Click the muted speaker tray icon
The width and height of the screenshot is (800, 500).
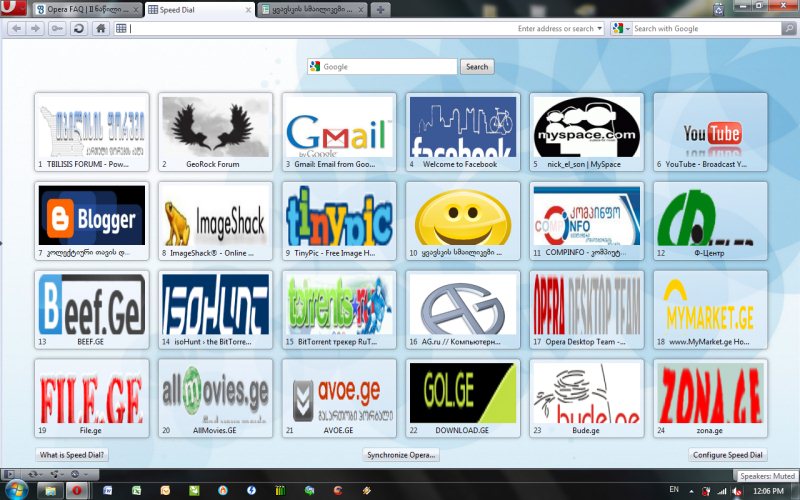pyautogui.click(x=736, y=491)
